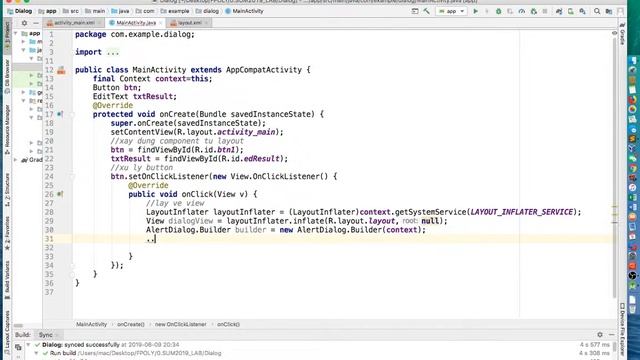640x360 pixels.
Task: Toggle the Structure tool window
Action: coord(7,189)
